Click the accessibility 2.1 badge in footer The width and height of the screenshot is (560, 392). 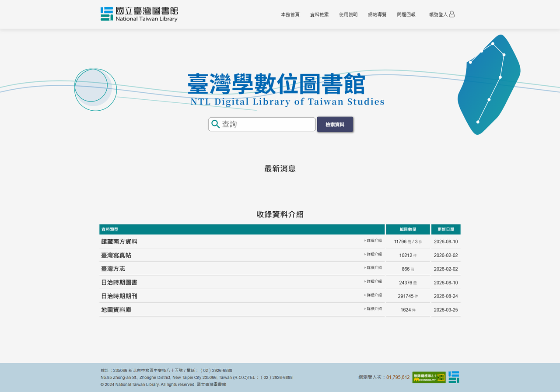tap(429, 377)
